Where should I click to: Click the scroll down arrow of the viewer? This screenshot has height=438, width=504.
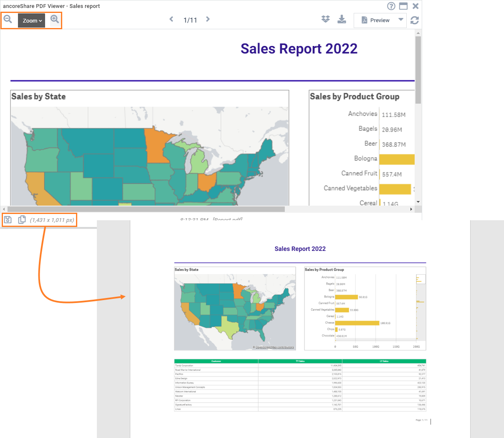(418, 202)
